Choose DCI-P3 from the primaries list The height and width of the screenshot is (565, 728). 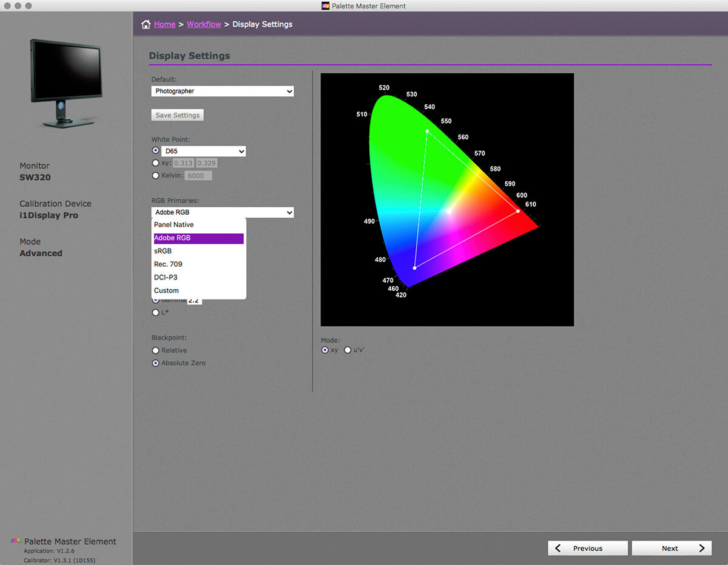coord(166,277)
